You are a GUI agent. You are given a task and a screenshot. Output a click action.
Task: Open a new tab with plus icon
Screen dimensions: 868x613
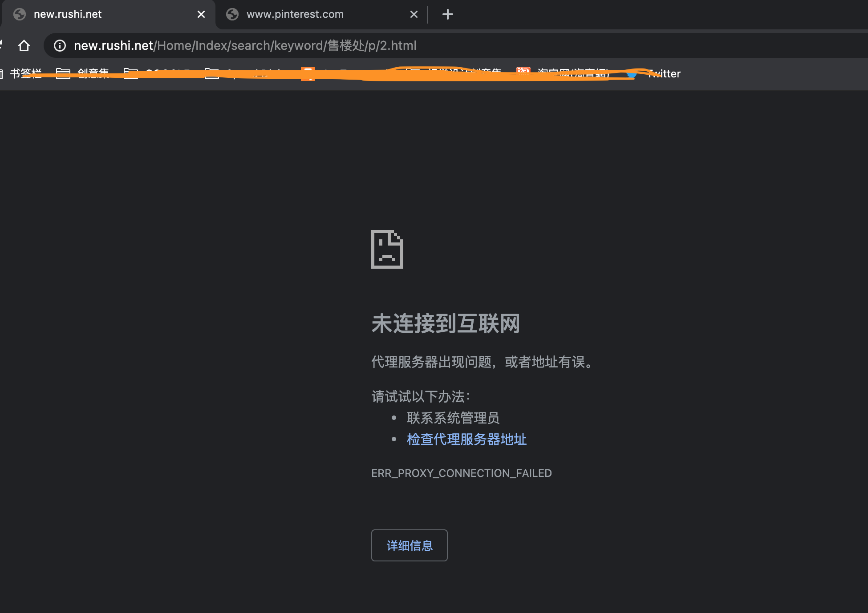pos(447,14)
